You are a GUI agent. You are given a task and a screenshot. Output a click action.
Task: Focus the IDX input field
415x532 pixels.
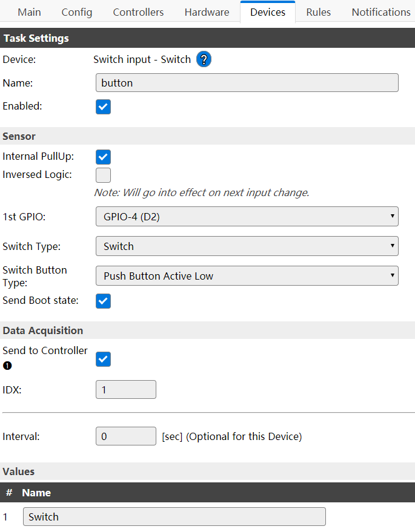tap(126, 390)
